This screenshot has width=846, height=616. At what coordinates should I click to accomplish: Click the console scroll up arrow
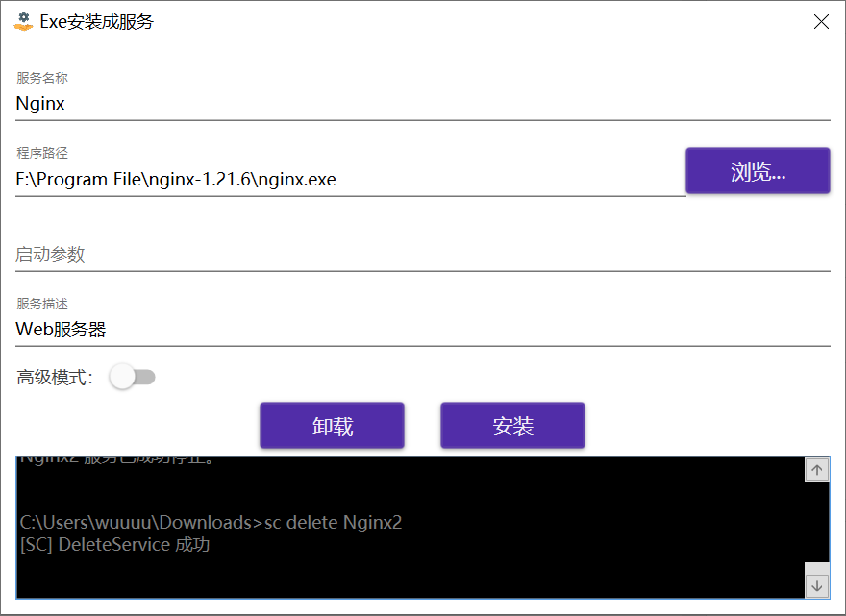[817, 470]
